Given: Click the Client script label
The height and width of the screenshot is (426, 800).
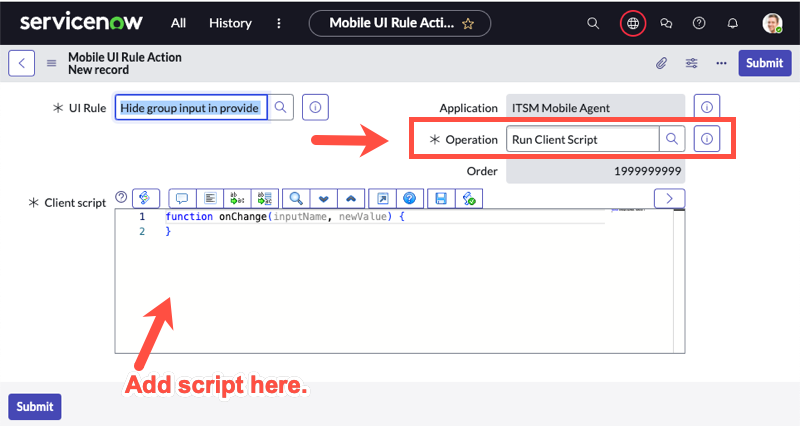Looking at the screenshot, I should 75,203.
